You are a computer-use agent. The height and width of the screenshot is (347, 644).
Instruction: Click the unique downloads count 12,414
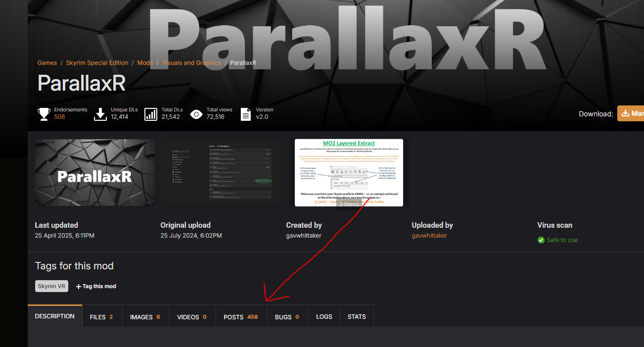click(x=120, y=117)
